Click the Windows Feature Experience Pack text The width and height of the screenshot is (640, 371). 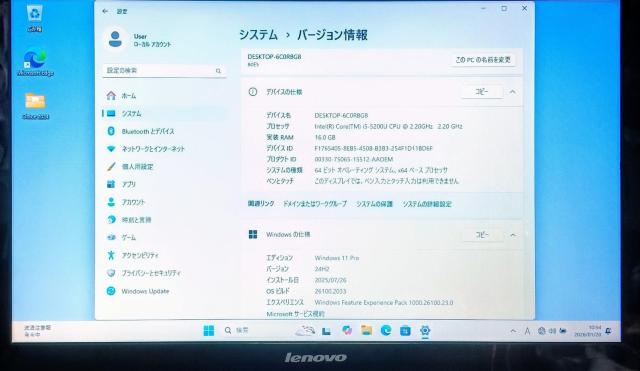(x=384, y=302)
